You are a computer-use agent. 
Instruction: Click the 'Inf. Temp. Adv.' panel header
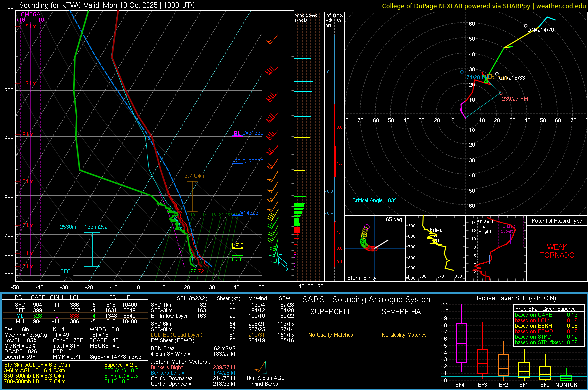[334, 20]
